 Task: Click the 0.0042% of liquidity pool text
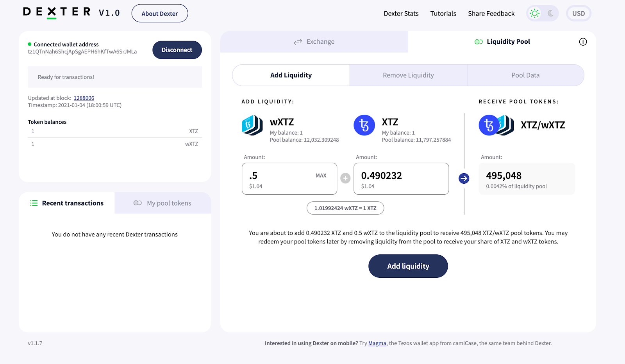pyautogui.click(x=516, y=186)
